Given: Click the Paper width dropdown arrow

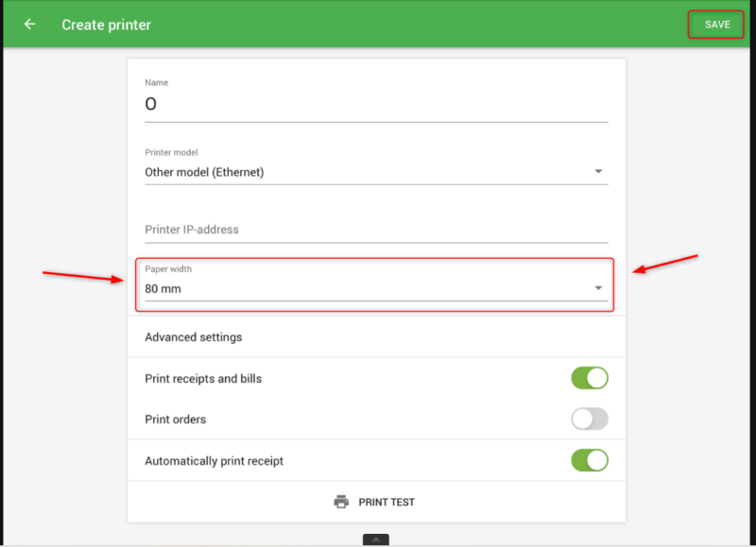Looking at the screenshot, I should [x=598, y=288].
